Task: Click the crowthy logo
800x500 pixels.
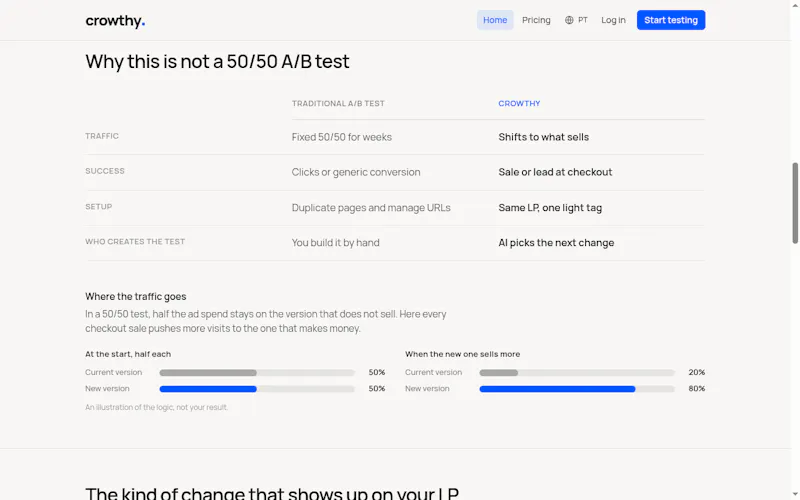Action: (115, 20)
